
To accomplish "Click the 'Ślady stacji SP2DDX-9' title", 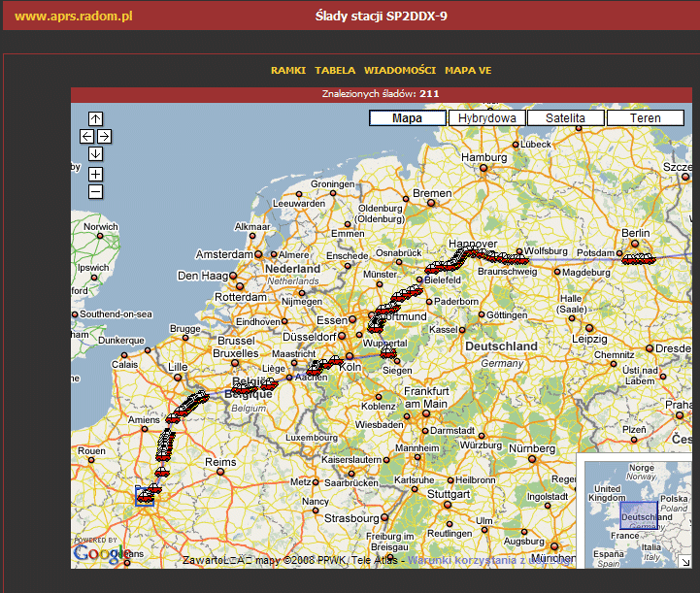I will click(382, 16).
